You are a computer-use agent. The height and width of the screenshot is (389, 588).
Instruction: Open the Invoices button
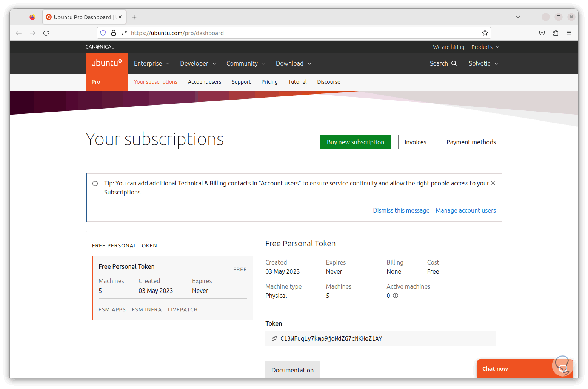416,142
